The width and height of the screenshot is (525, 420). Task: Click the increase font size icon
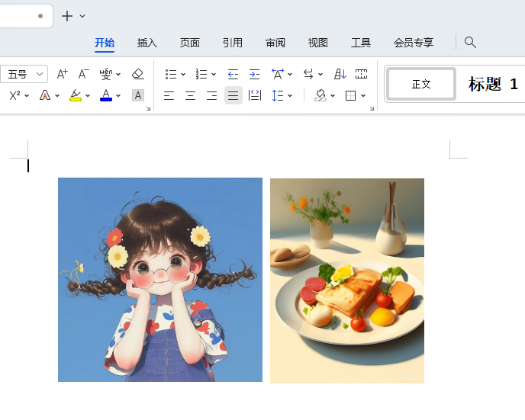[x=62, y=74]
